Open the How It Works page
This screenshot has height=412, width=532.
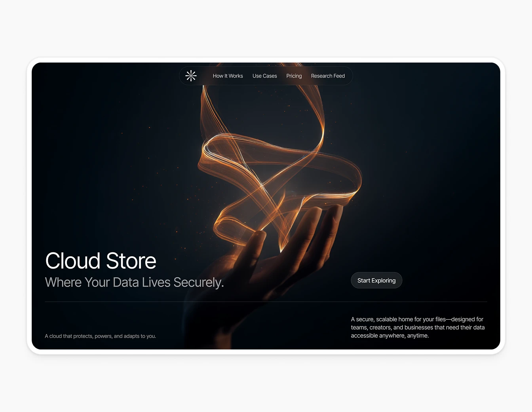pyautogui.click(x=228, y=76)
